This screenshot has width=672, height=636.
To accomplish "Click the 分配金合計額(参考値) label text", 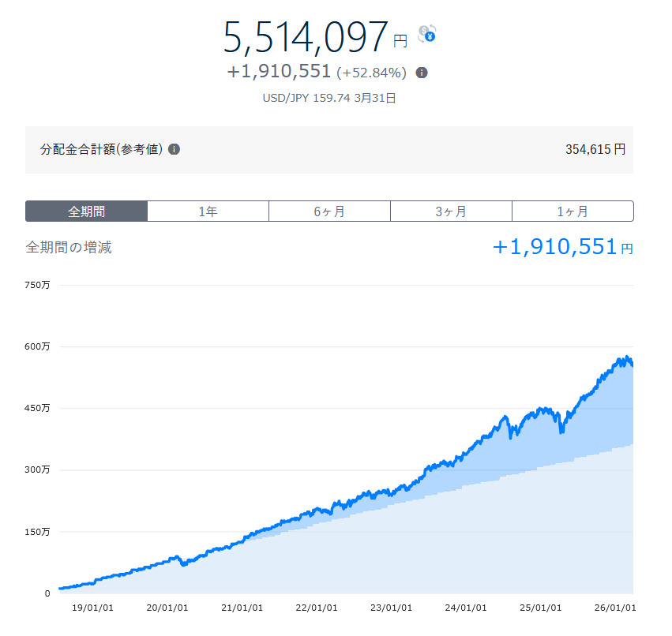I will click(101, 149).
